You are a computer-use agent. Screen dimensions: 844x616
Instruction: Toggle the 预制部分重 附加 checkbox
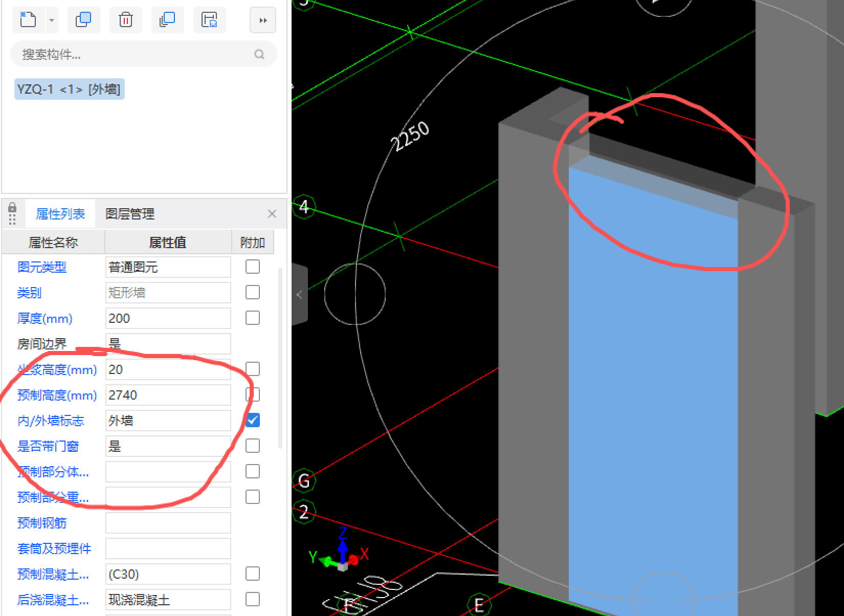(x=253, y=497)
